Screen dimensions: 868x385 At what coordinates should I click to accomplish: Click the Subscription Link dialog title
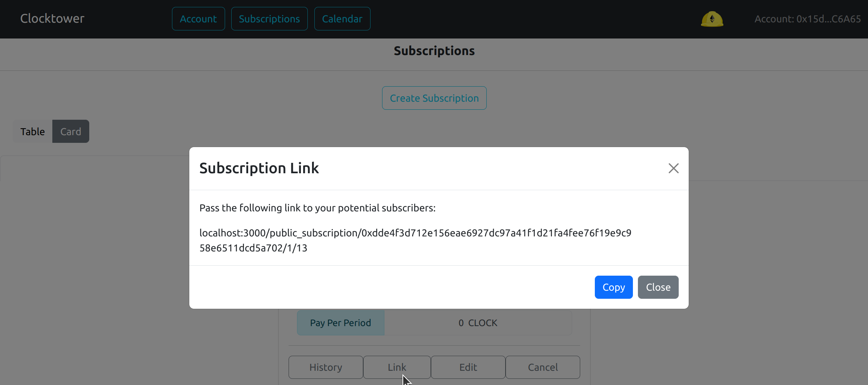click(259, 168)
